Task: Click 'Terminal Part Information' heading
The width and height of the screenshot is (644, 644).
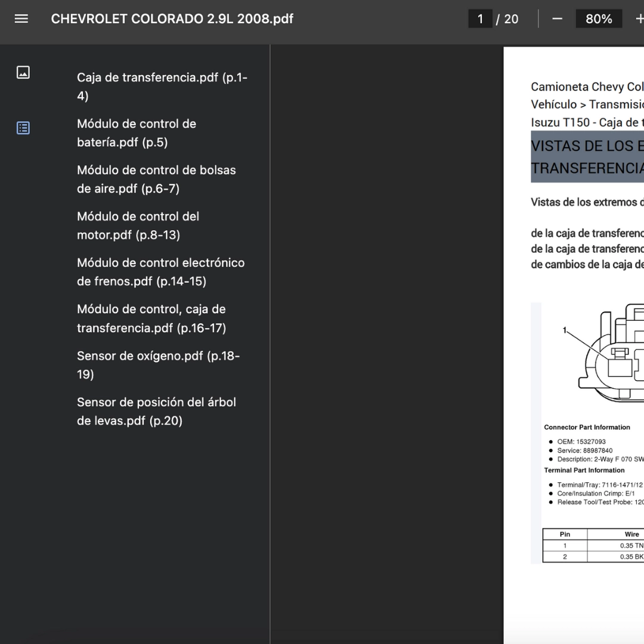Action: [584, 470]
